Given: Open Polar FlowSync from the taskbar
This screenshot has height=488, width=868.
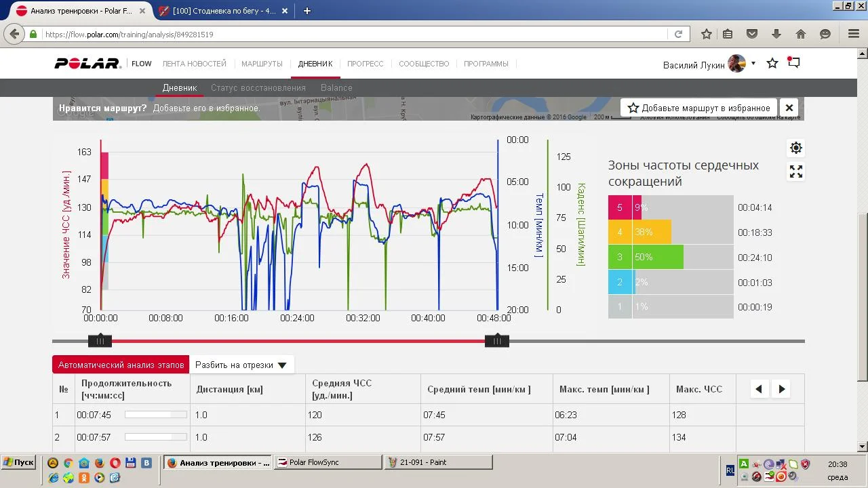Looking at the screenshot, I should (328, 462).
